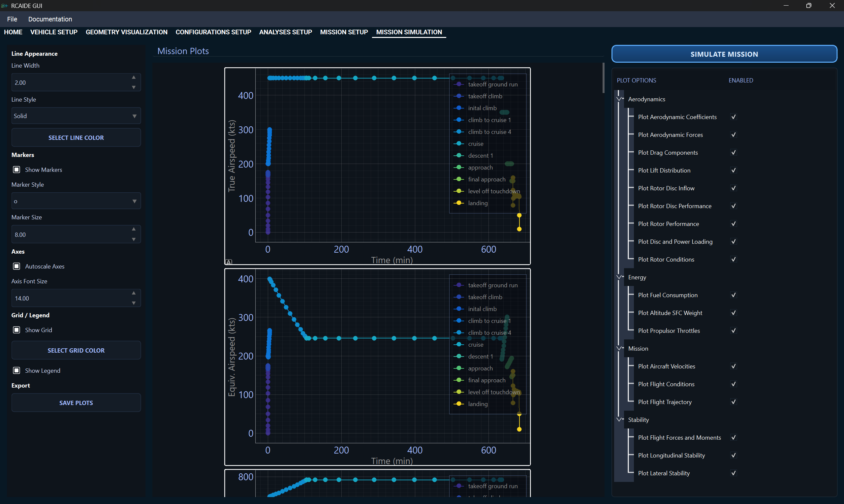Disable Plot Drag Components checkbox

tap(733, 152)
